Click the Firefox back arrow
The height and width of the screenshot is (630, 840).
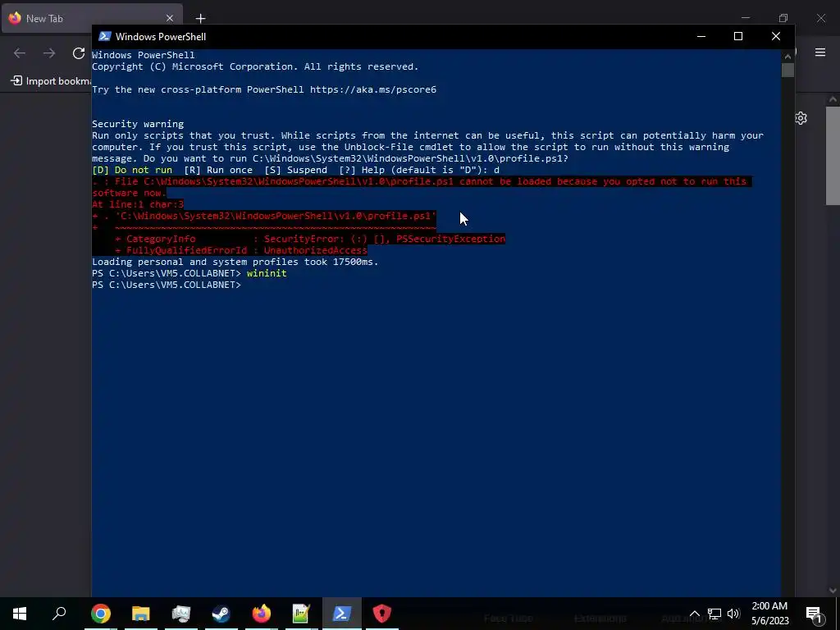point(20,53)
